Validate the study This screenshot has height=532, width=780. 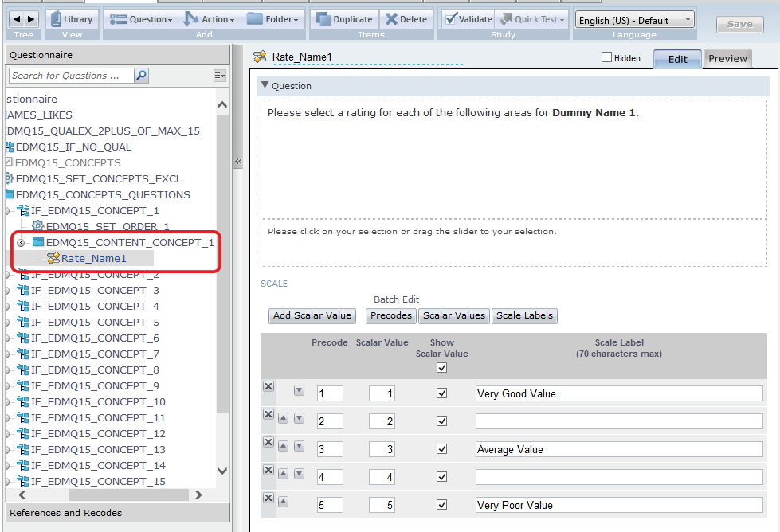(468, 19)
